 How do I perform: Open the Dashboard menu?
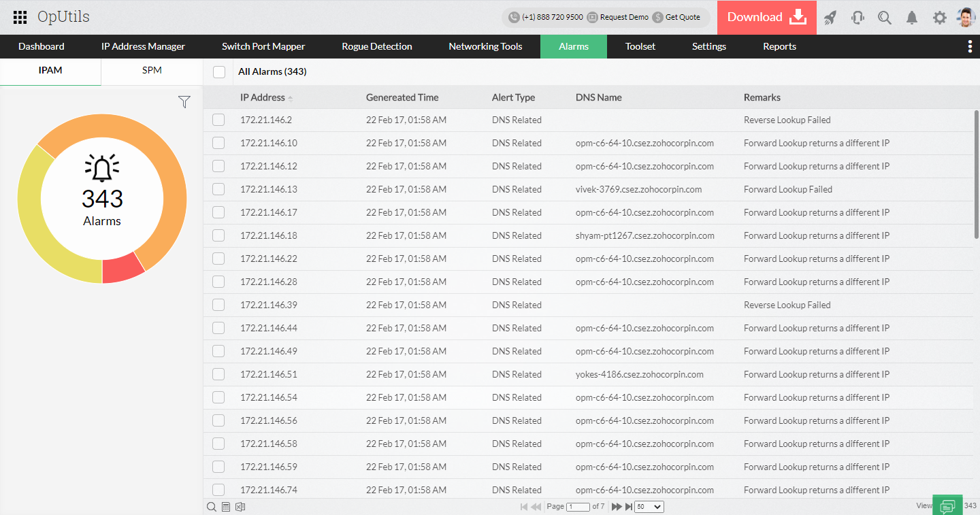42,46
